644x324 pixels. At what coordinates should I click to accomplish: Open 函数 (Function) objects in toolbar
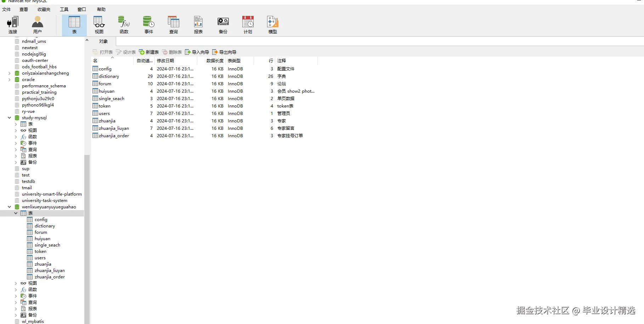point(124,25)
